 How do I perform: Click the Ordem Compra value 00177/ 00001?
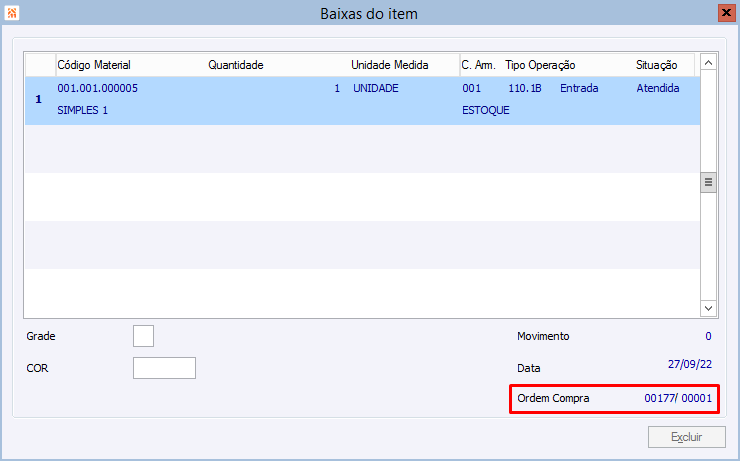[678, 398]
